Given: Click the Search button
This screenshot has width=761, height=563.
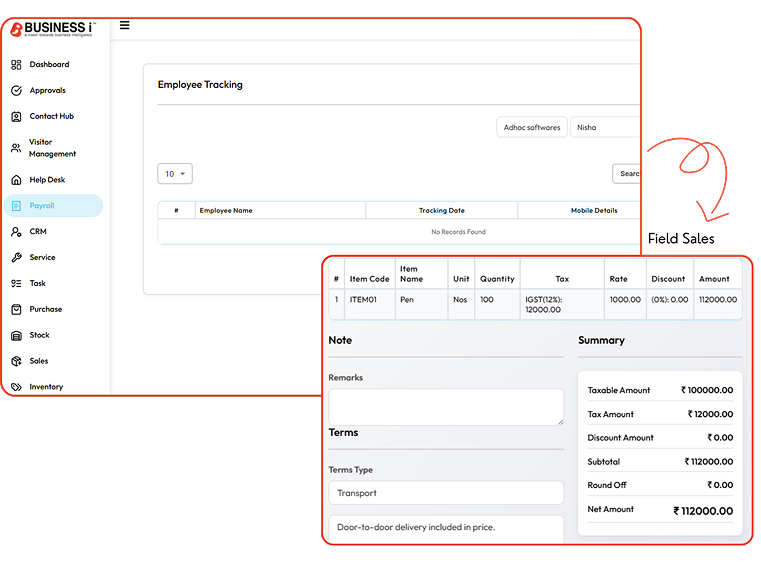Looking at the screenshot, I should pos(627,174).
